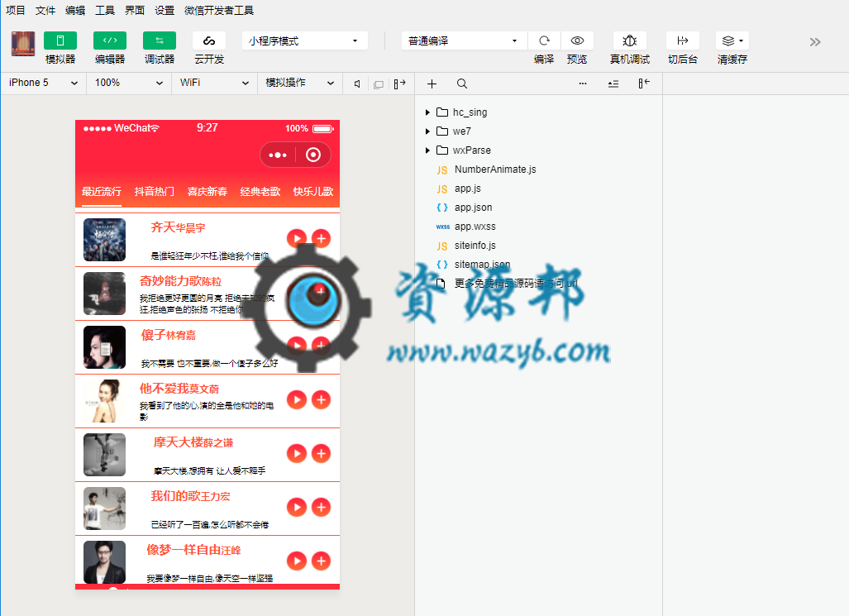Click the mini program menu dots capsule button

point(278,155)
